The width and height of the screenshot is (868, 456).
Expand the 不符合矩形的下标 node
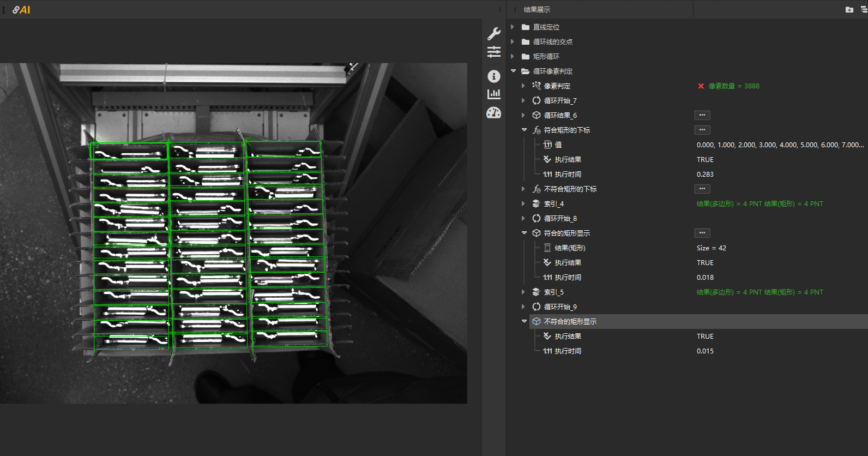523,189
